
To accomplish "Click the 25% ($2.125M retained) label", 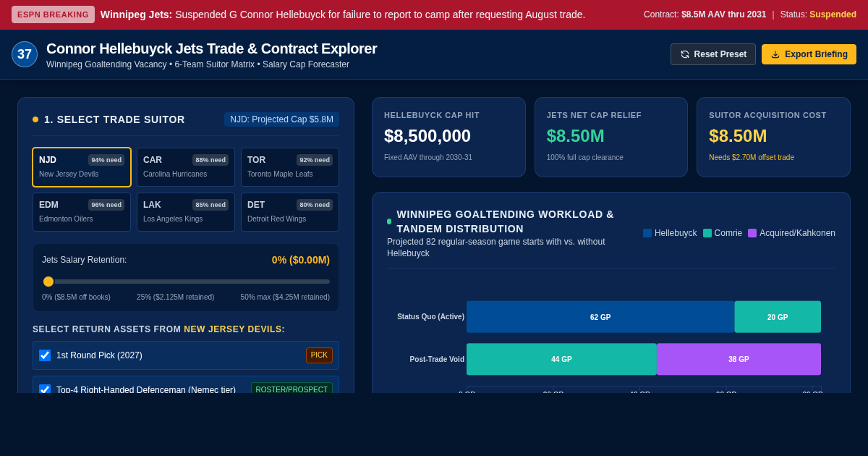I will point(176,297).
